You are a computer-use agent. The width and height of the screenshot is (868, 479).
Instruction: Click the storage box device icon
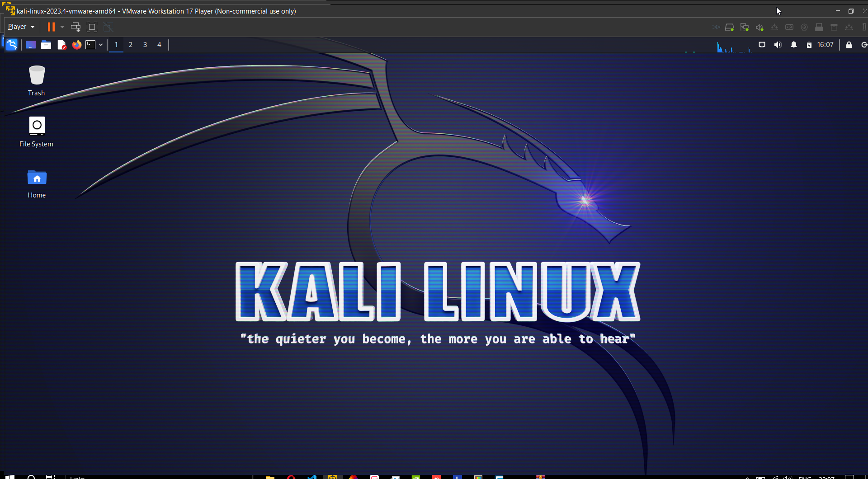click(834, 27)
